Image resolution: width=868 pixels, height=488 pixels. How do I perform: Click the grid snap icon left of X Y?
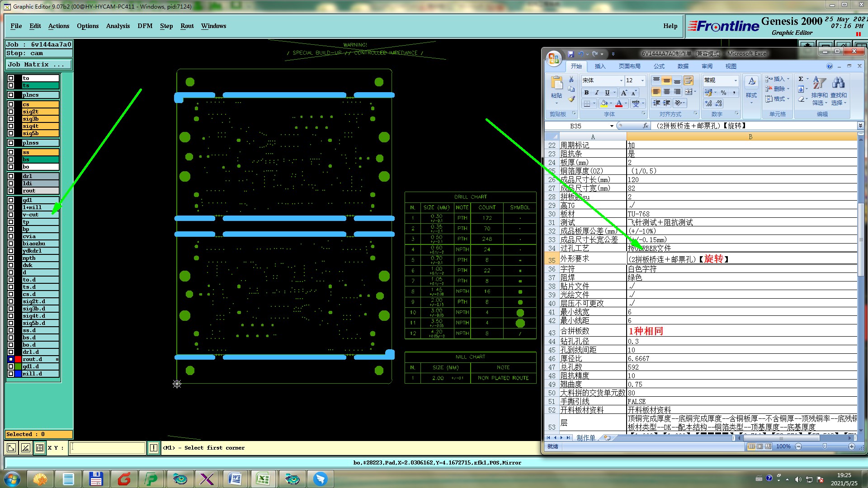click(x=40, y=448)
